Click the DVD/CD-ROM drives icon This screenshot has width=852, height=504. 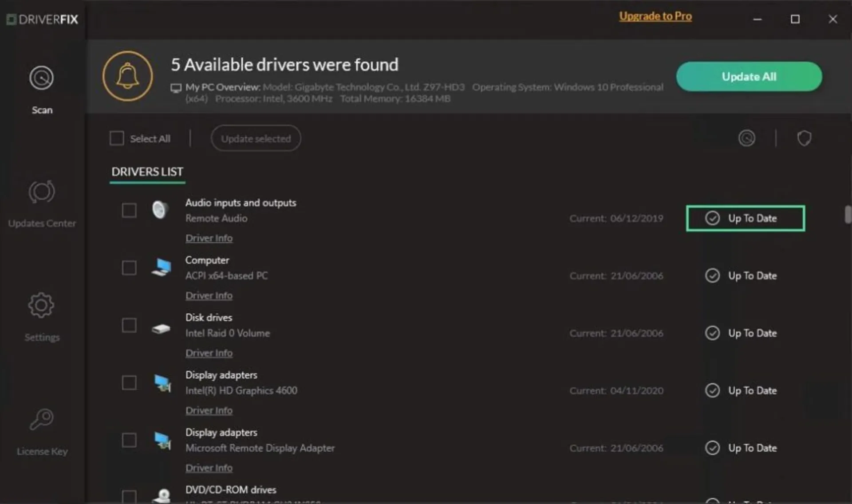pos(162,495)
